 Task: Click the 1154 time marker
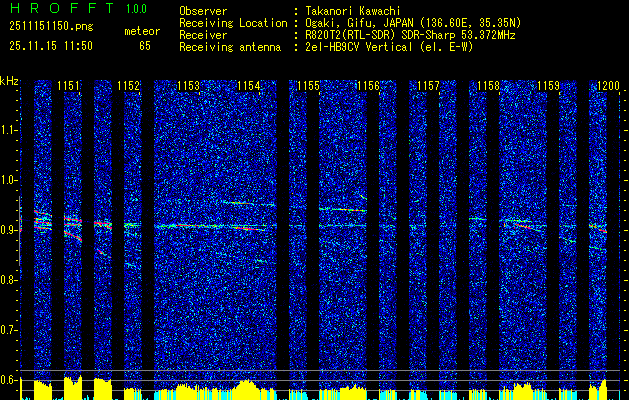tap(249, 86)
